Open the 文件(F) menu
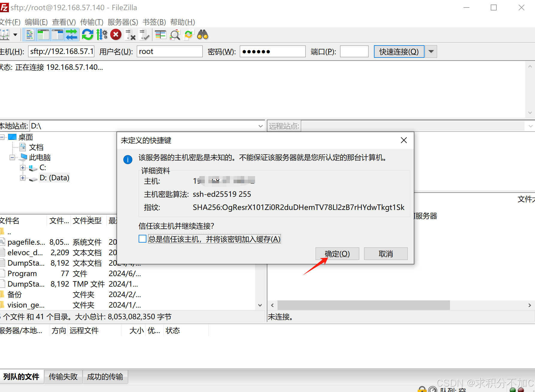 (10, 22)
